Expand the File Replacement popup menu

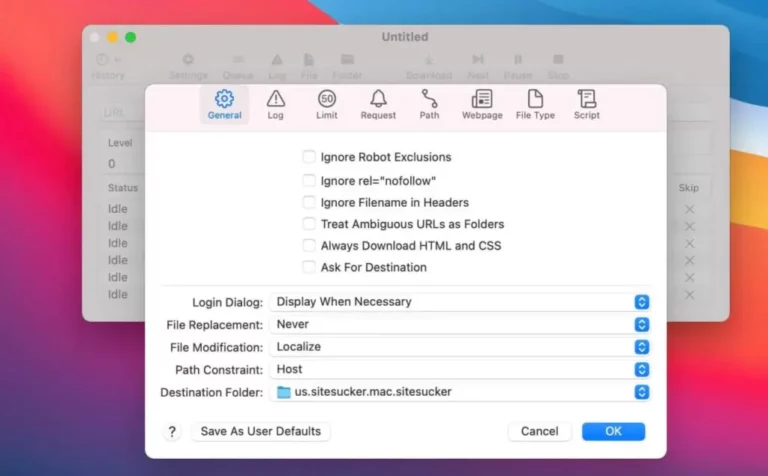[460, 324]
